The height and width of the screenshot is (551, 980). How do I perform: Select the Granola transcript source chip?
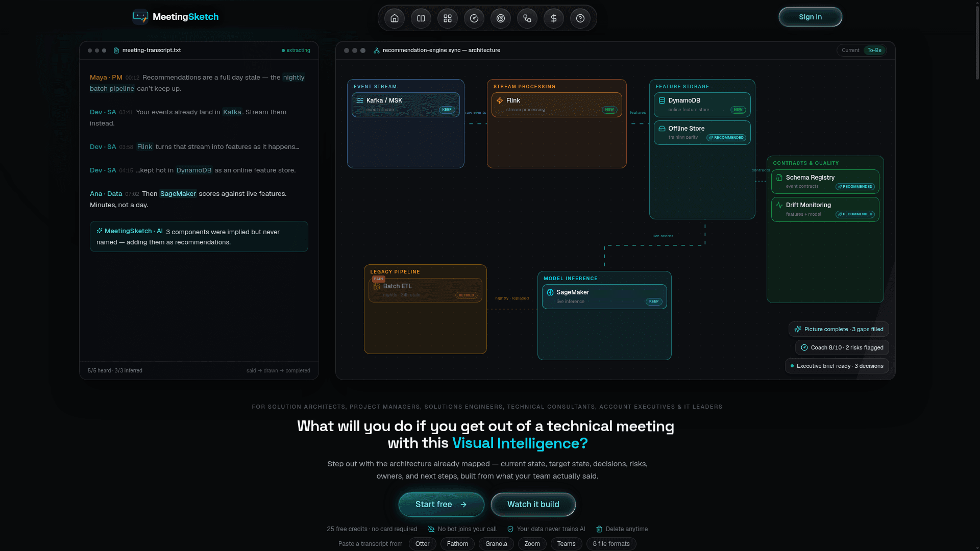pos(496,544)
